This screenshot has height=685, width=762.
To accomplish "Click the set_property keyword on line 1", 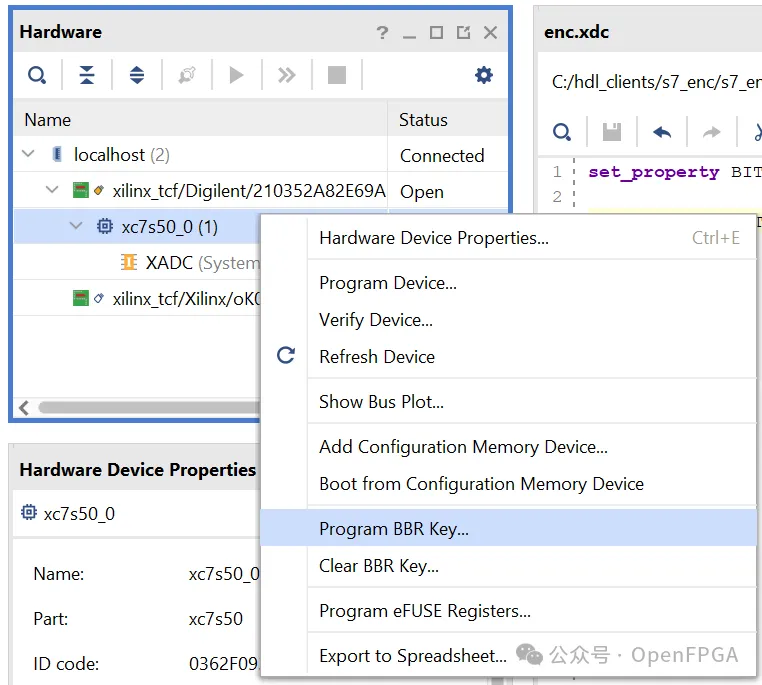I will [x=654, y=171].
